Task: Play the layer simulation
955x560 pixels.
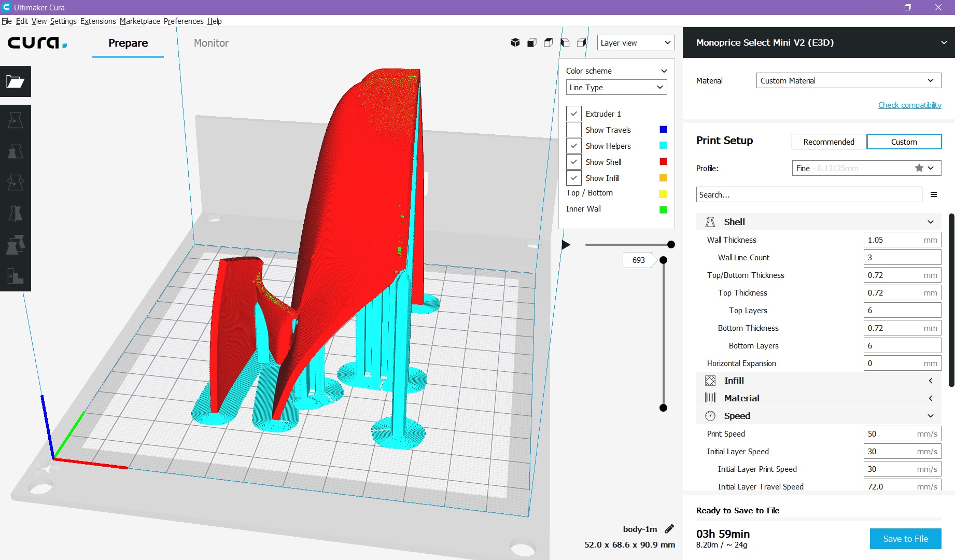Action: tap(566, 245)
